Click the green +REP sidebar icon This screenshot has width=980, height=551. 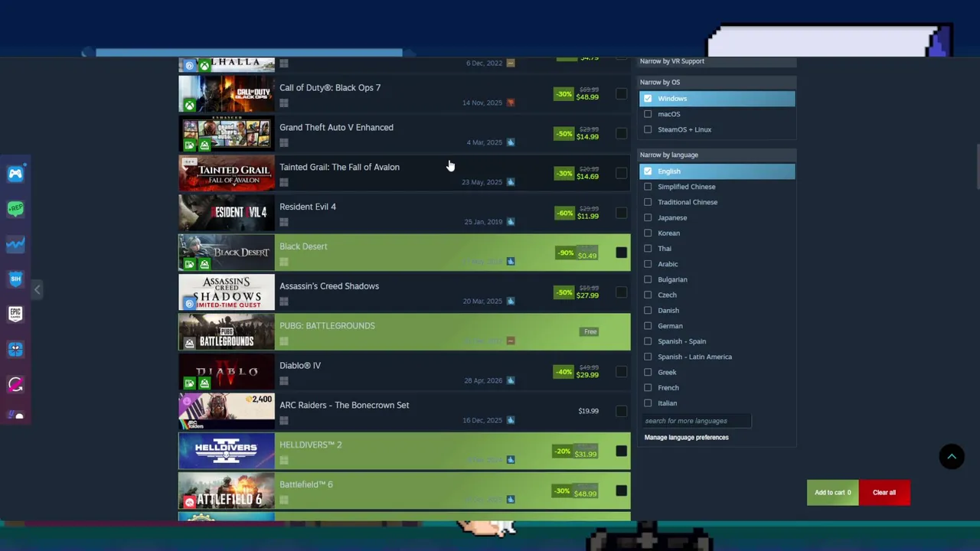click(x=15, y=208)
